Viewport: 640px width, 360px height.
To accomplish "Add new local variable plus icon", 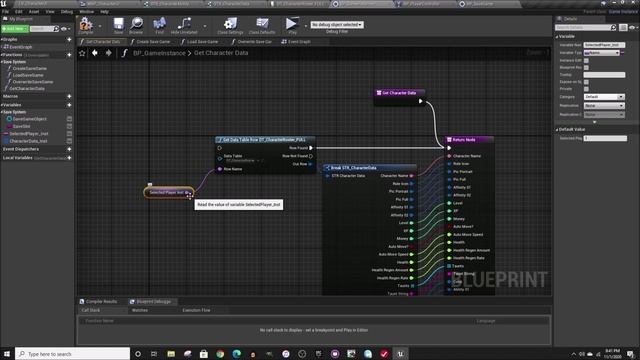I will click(69, 158).
